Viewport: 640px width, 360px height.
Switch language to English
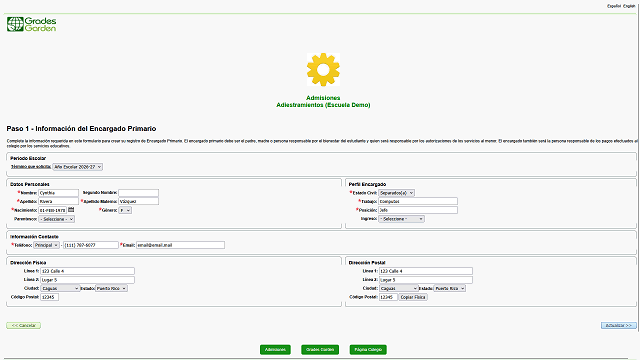[629, 6]
